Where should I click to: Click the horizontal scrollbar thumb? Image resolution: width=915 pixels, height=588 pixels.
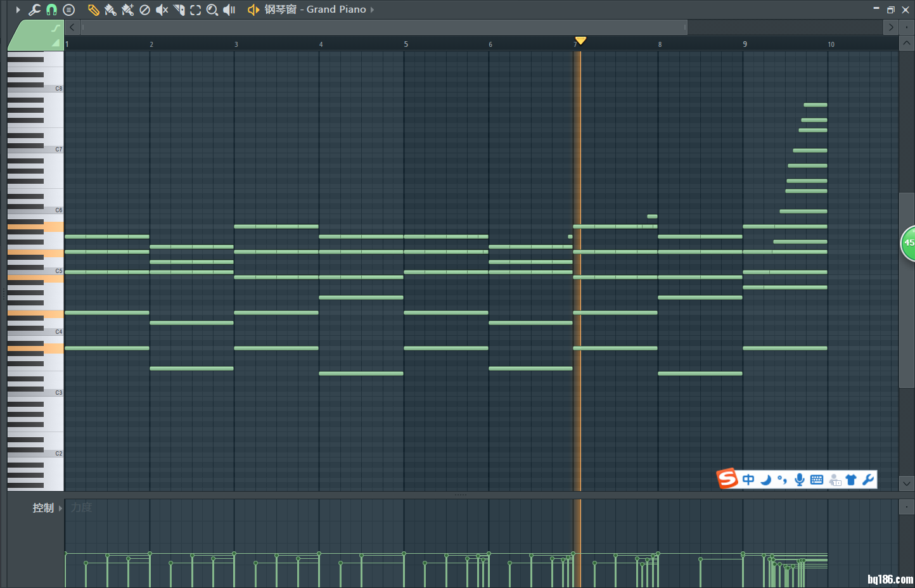coord(384,27)
